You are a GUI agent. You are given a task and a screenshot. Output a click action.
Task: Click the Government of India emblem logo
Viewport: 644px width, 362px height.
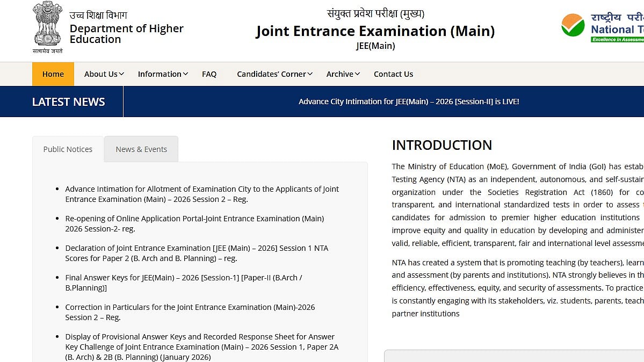(48, 27)
